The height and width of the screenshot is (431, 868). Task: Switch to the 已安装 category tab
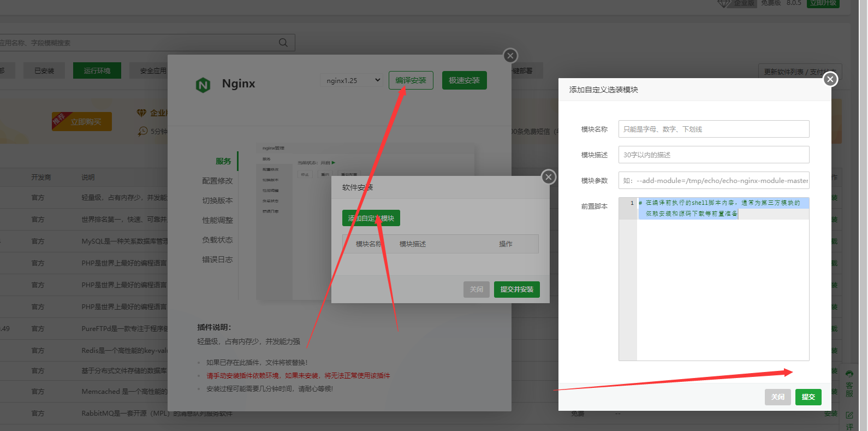click(44, 70)
